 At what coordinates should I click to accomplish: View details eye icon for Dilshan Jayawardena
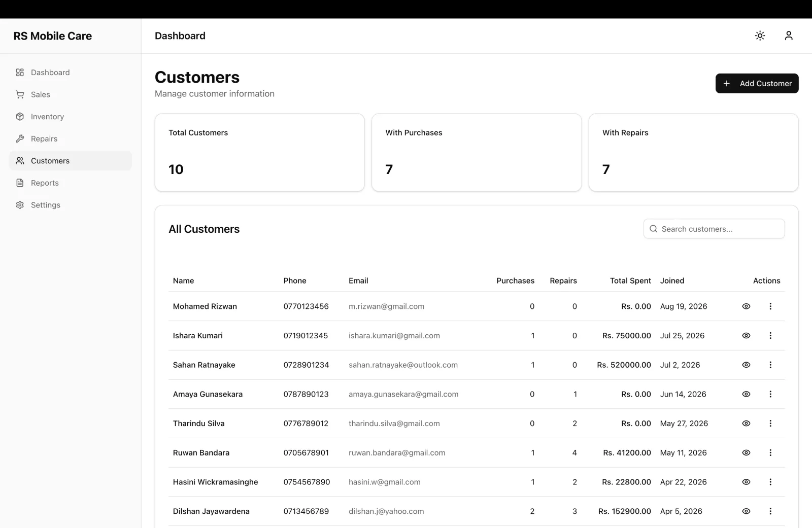coord(746,511)
